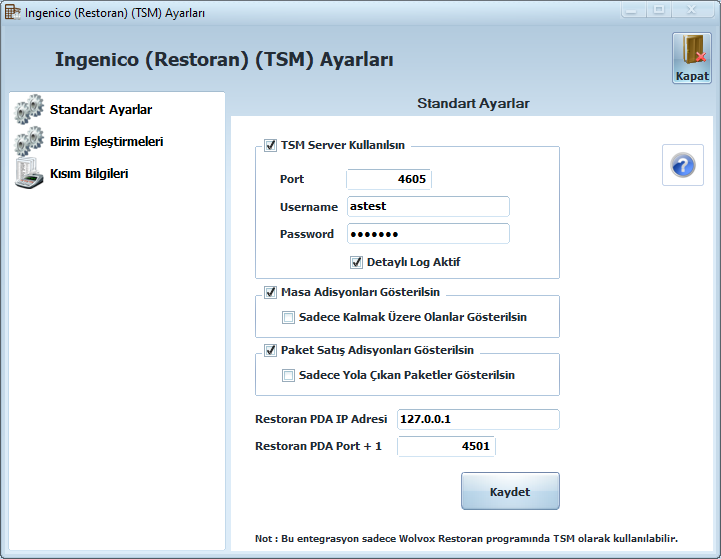Click the maximize button in title bar
The height and width of the screenshot is (559, 721).
tap(659, 10)
